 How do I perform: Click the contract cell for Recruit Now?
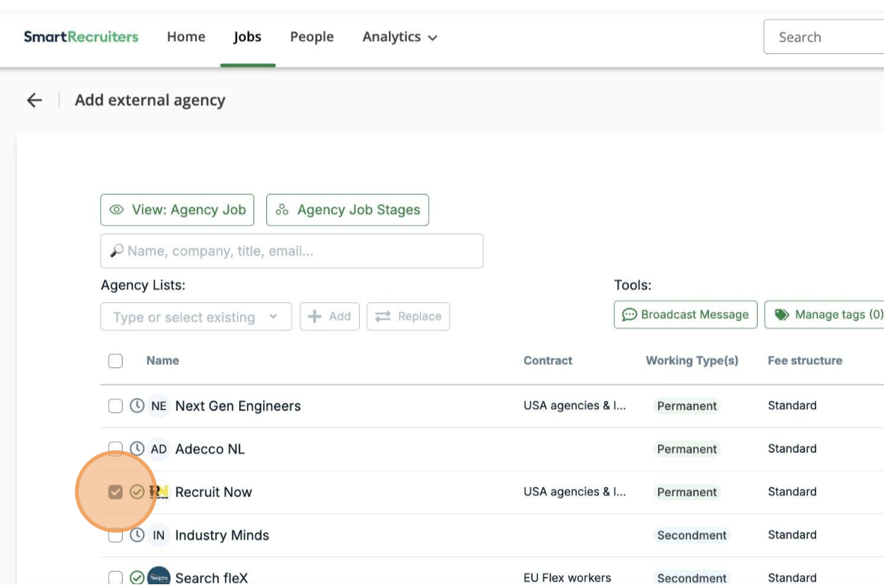click(574, 491)
